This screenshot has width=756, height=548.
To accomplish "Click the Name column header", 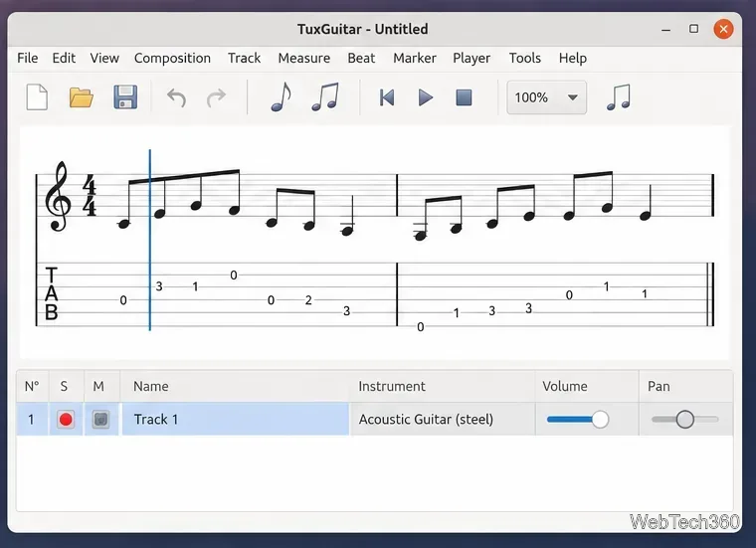I will point(235,386).
